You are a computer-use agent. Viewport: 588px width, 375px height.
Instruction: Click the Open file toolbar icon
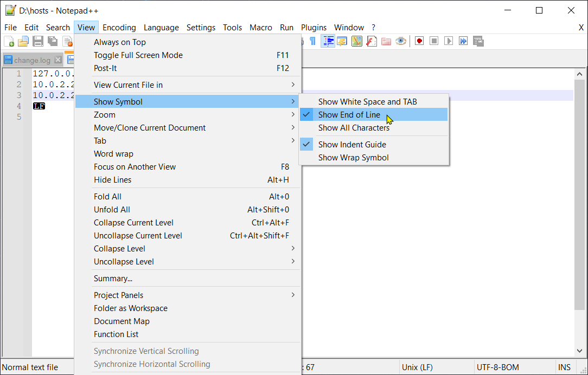coord(23,41)
